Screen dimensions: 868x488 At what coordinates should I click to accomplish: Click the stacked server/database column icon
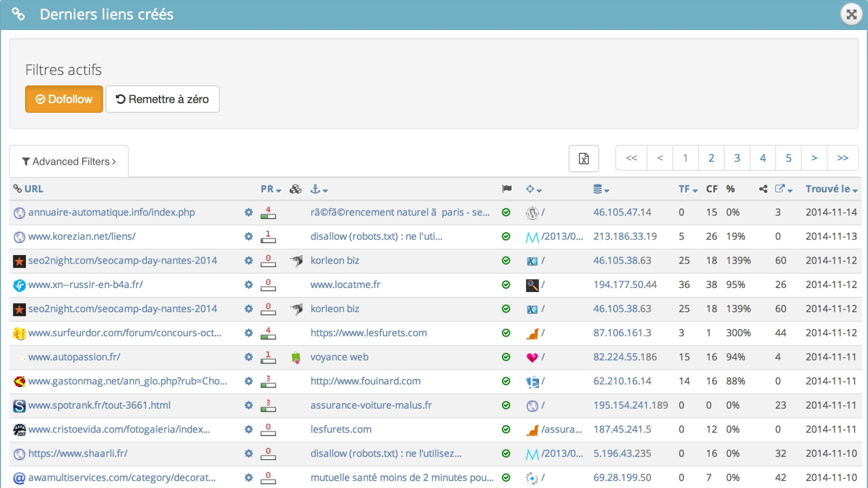click(597, 189)
